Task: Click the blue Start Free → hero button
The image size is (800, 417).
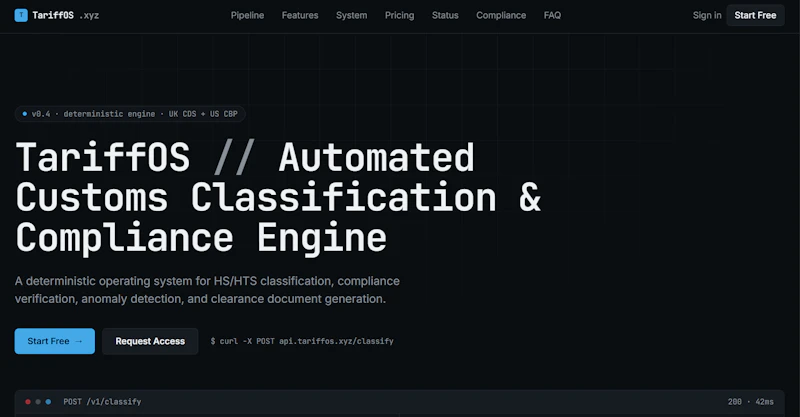Action: (55, 341)
